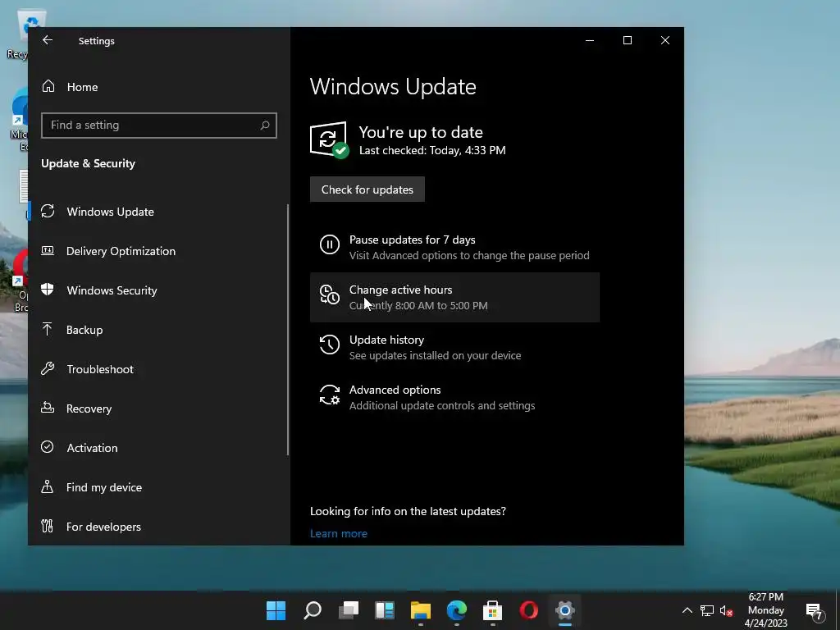Screen dimensions: 840x630
Task: Show hidden tray icons chevron
Action: [687, 610]
